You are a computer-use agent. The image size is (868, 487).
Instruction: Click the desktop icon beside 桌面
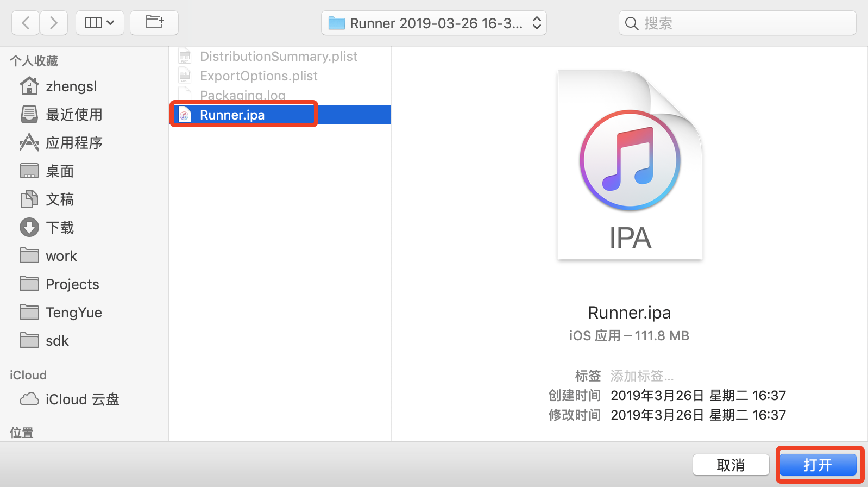tap(29, 171)
